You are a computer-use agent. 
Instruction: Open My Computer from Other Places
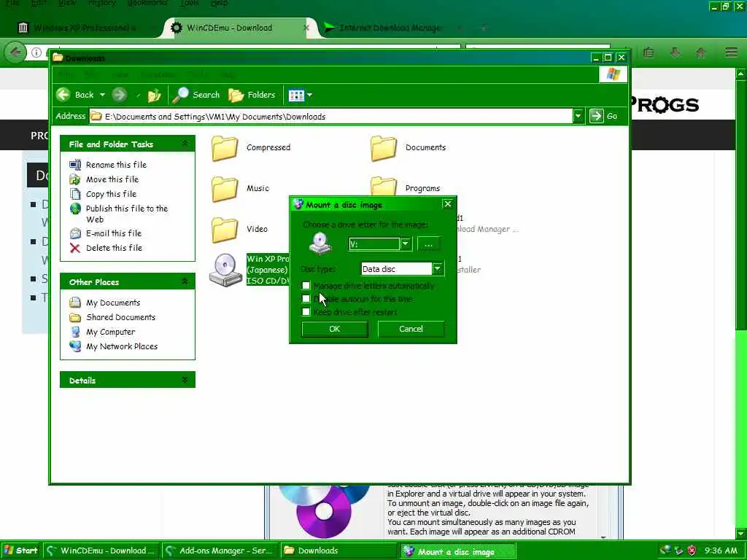coord(111,332)
